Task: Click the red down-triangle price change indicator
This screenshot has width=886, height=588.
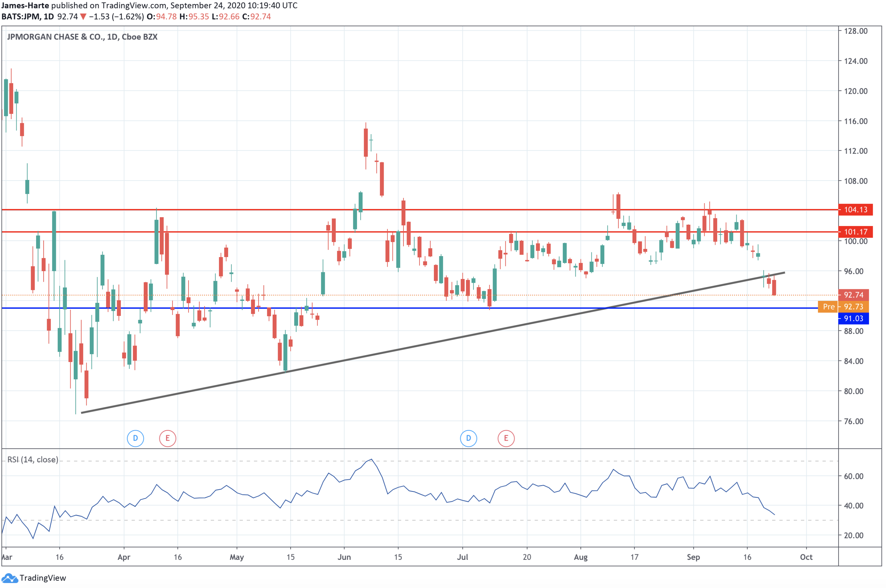Action: click(x=83, y=17)
